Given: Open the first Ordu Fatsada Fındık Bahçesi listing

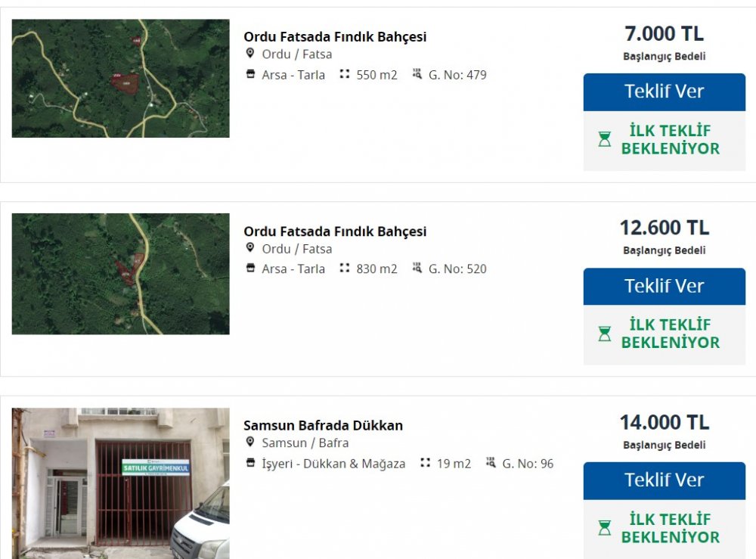Looking at the screenshot, I should tap(334, 36).
